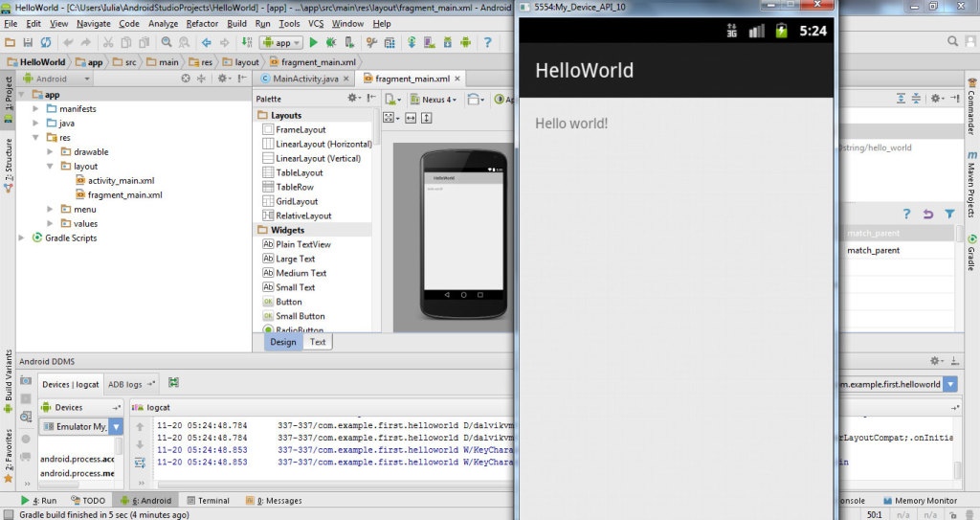Click the Cut scissors toolbar icon
The width and height of the screenshot is (980, 520).
click(108, 42)
